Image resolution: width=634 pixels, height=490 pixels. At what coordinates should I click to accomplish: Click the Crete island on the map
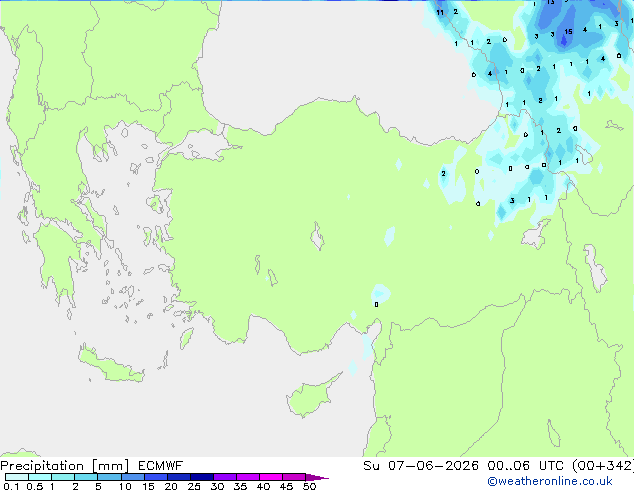[111, 364]
